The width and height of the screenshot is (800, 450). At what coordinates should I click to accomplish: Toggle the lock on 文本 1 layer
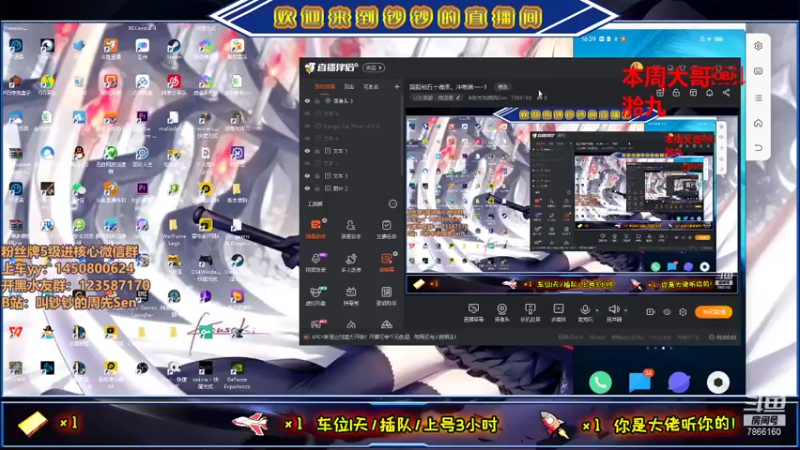[x=317, y=151]
